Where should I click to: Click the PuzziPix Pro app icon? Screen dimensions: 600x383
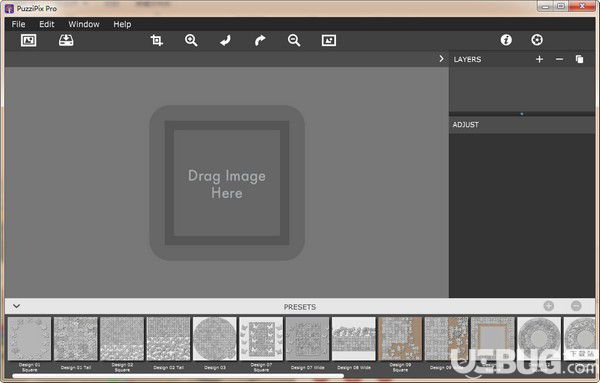pyautogui.click(x=10, y=8)
